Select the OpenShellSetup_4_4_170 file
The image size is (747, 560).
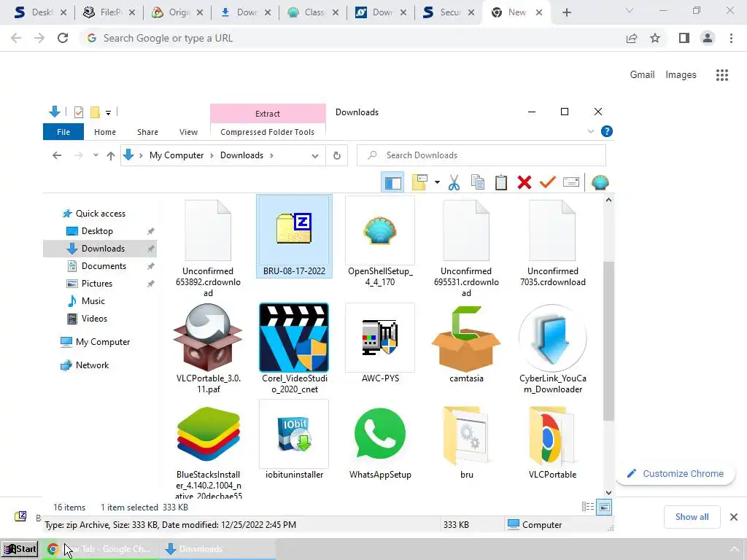(380, 242)
